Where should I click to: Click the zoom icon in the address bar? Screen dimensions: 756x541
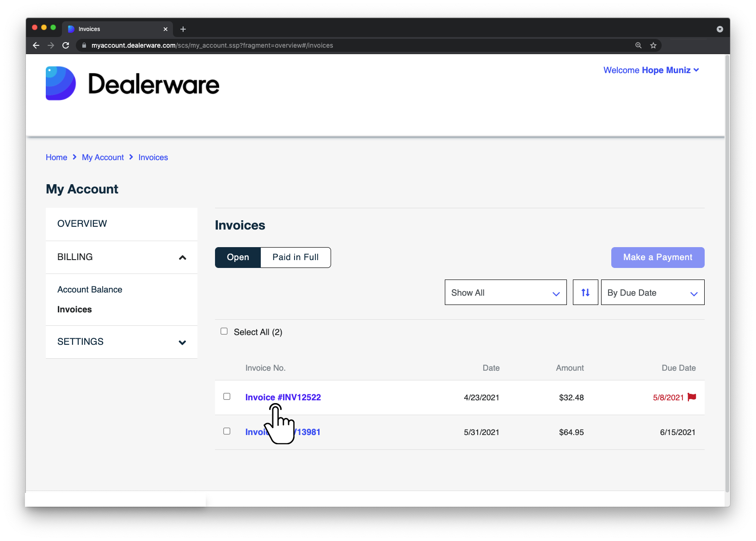639,45
